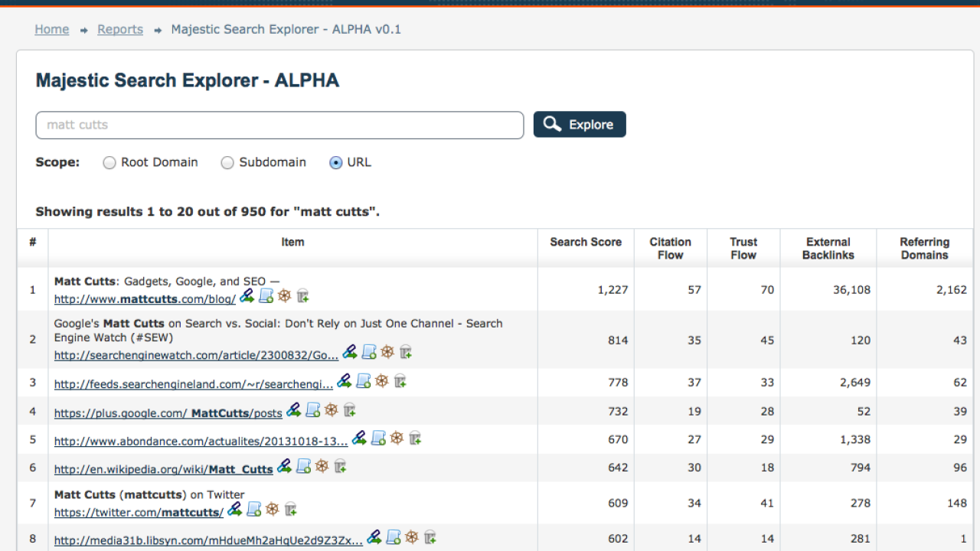980x551 pixels.
Task: Click the chain-link arrow icon beside plus.google.com URL
Action: (x=294, y=410)
